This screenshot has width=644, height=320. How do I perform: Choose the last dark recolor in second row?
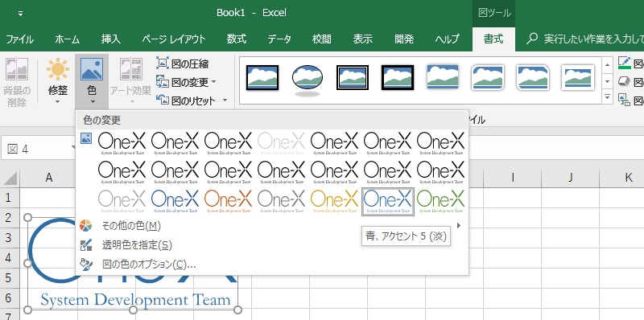(x=440, y=172)
